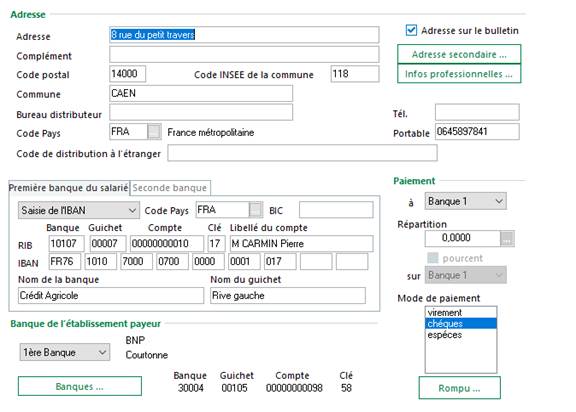The height and width of the screenshot is (412, 576).
Task: Click the Banques button
Action: (x=80, y=386)
